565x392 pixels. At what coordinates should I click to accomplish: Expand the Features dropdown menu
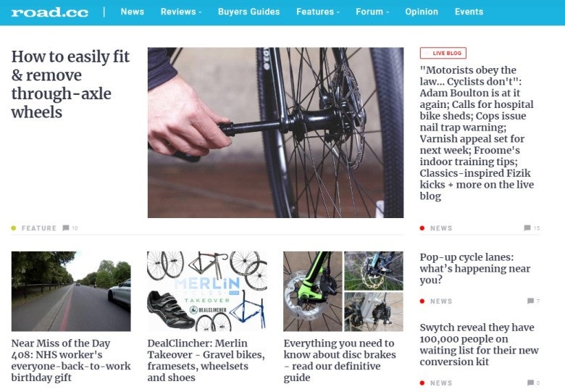click(318, 12)
